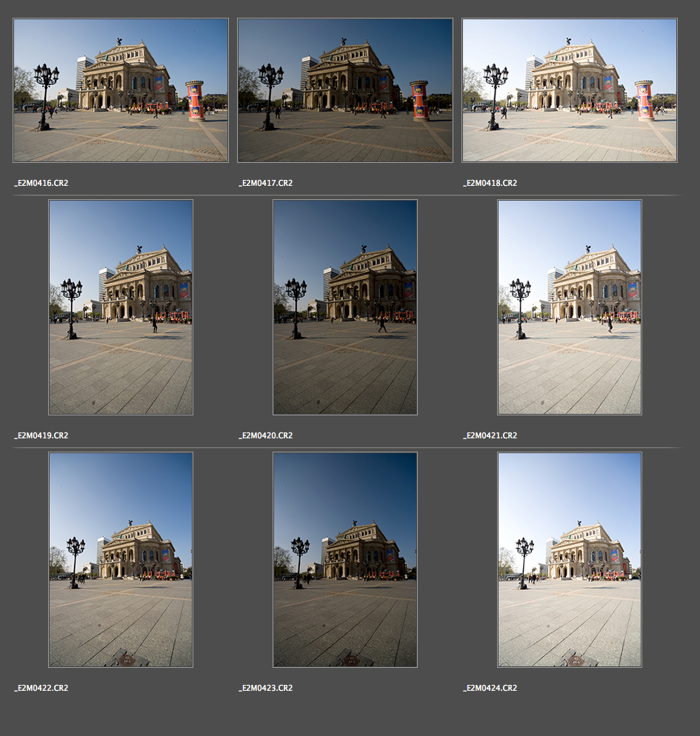Pick the overexposed landscape thumbnail _E2M0418.CR2

[569, 90]
